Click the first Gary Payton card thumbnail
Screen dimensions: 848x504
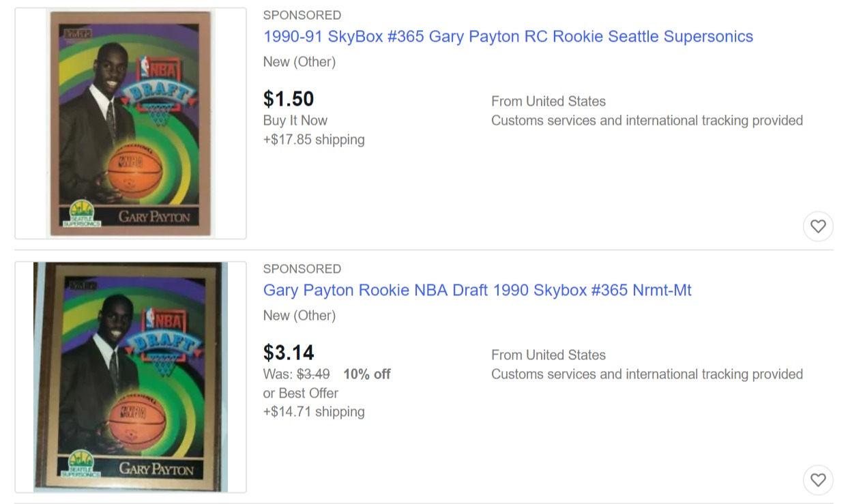tap(130, 123)
